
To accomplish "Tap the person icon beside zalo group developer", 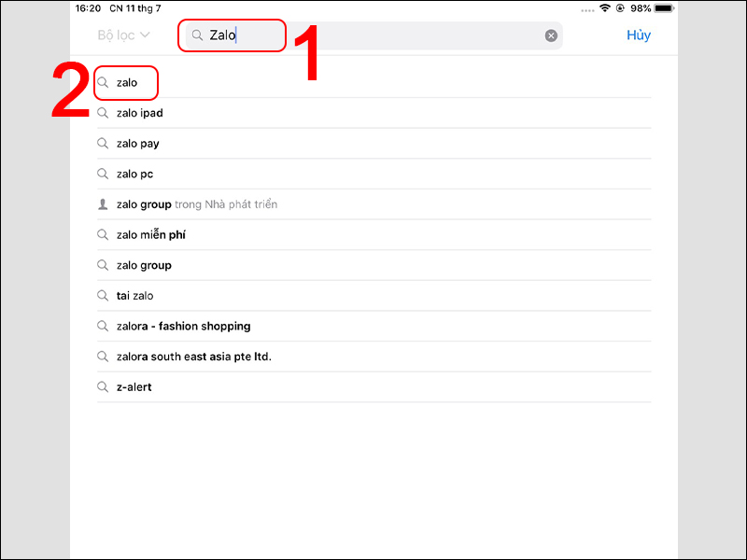I will [x=103, y=204].
